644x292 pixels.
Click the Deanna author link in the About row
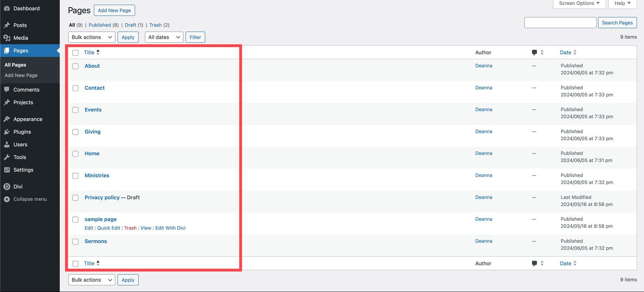pos(484,65)
